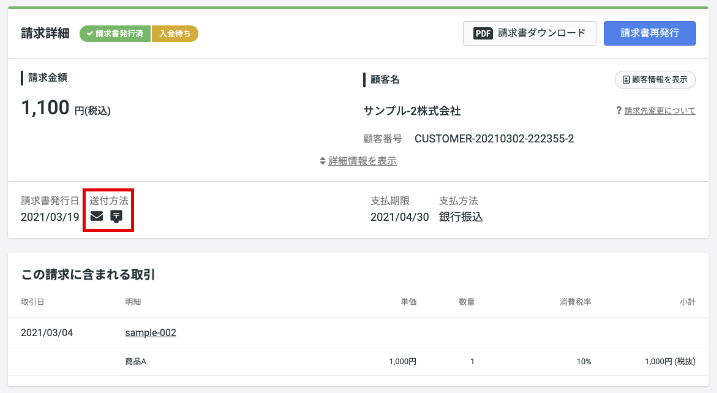Image resolution: width=717 pixels, height=393 pixels.
Task: Expand details via 詳細情報を表示
Action: 362,161
